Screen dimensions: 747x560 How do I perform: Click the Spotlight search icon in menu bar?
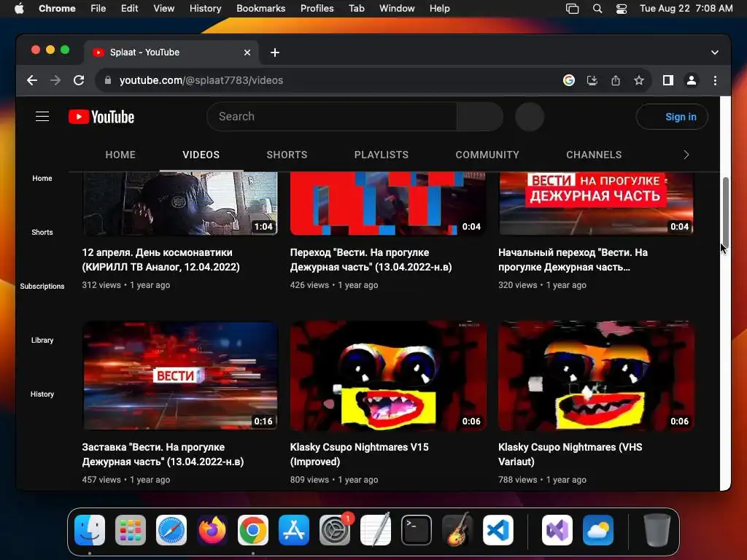tap(597, 9)
